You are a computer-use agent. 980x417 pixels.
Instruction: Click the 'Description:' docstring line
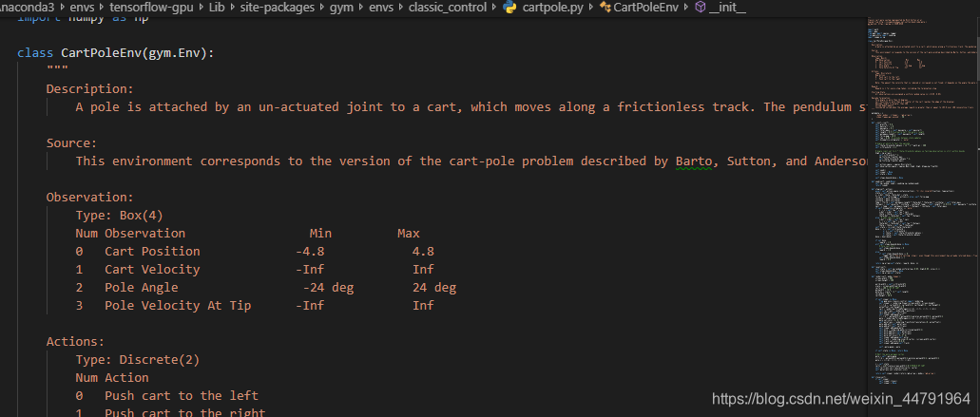(90, 89)
